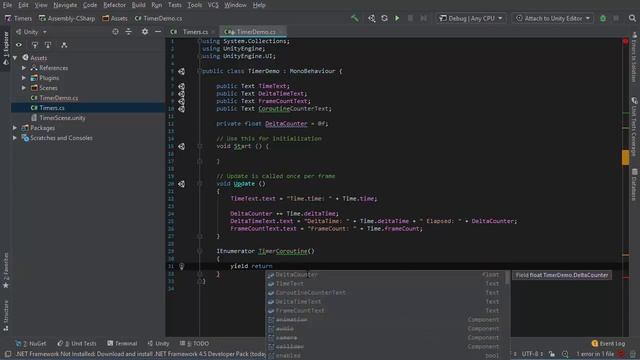The width and height of the screenshot is (640, 360).
Task: Click the Unity gutter icon beside Update method
Action: [x=181, y=184]
